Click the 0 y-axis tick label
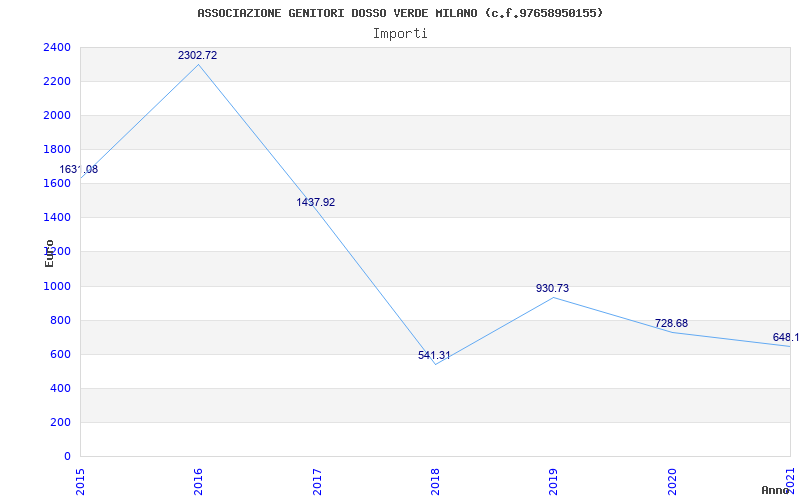Image resolution: width=800 pixels, height=500 pixels. [x=67, y=457]
